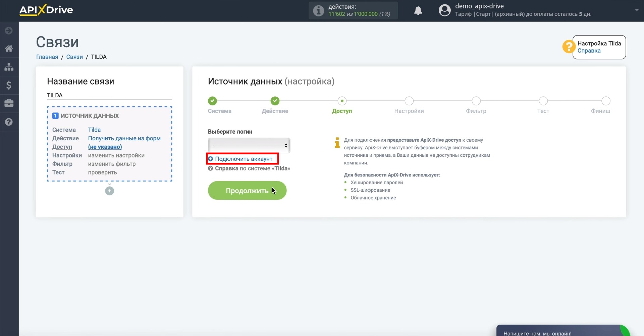This screenshot has height=336, width=644.
Task: Click Подключить аккаунт link
Action: (244, 159)
